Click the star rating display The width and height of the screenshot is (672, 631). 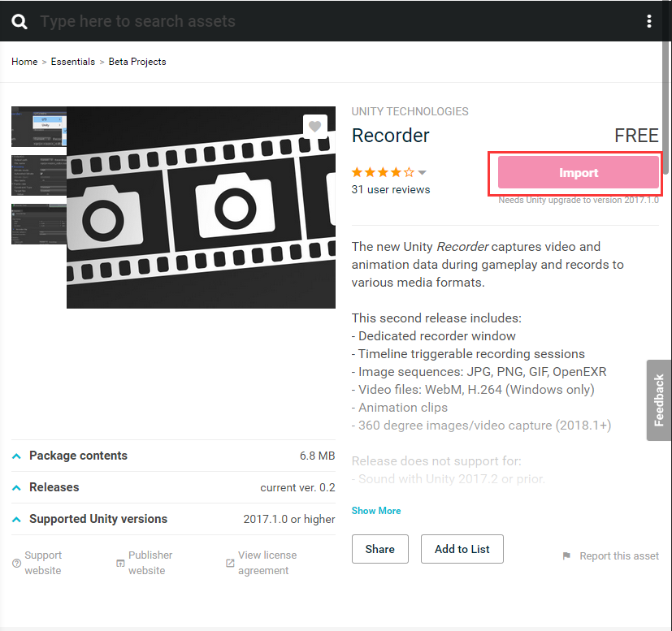(x=383, y=172)
